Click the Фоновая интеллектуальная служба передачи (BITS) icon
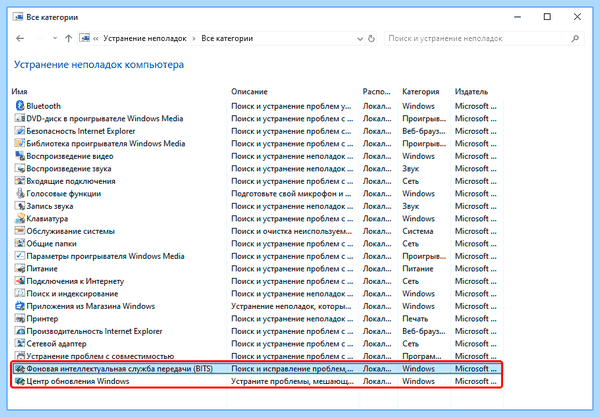 20,368
